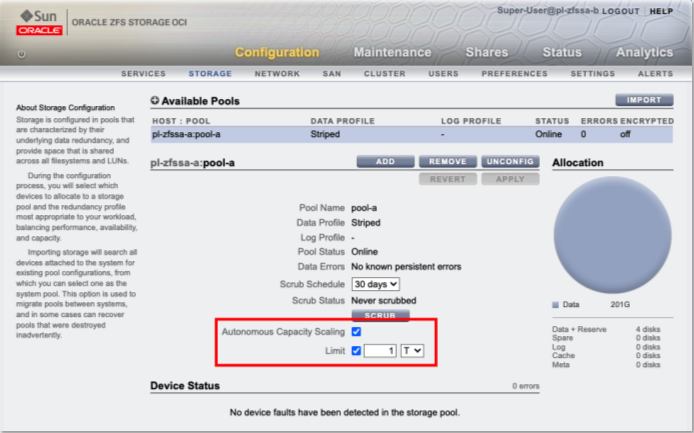Click the HELP link

(x=662, y=12)
